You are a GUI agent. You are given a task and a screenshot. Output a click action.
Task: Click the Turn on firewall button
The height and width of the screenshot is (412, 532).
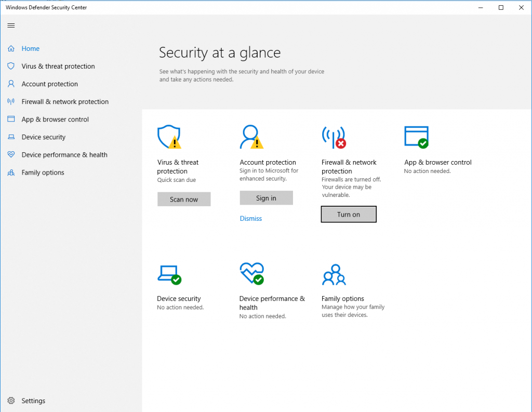click(x=349, y=214)
